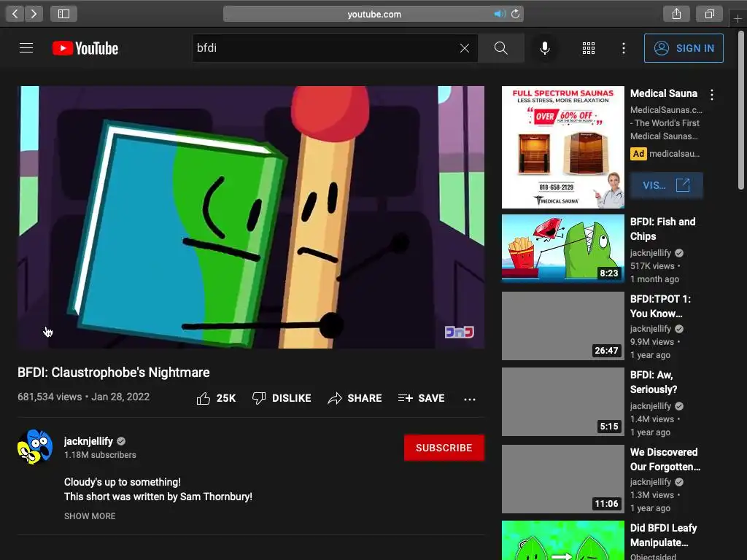Image resolution: width=747 pixels, height=560 pixels.
Task: Click the ad's VISIT site button
Action: 666,185
